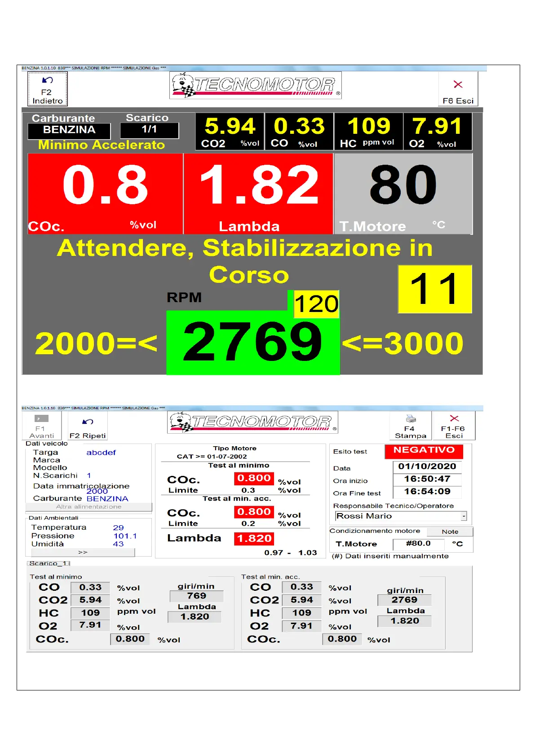Click the HC 109 ppm vol reading
535x756 pixels.
tap(368, 131)
